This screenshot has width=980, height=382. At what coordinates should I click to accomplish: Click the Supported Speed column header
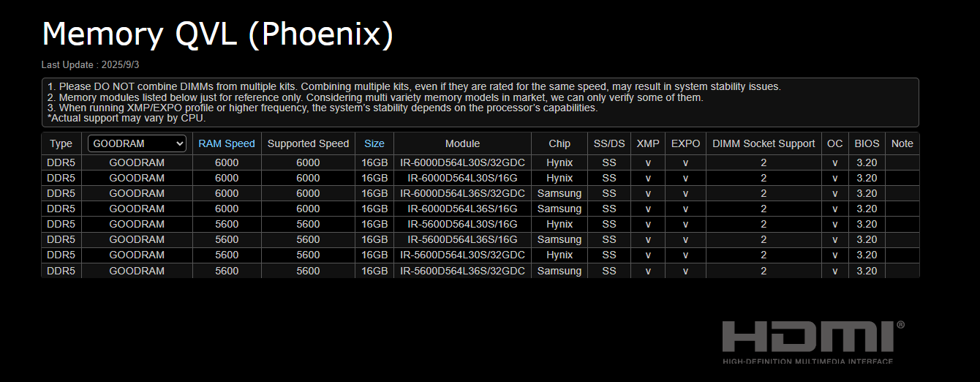tap(308, 143)
